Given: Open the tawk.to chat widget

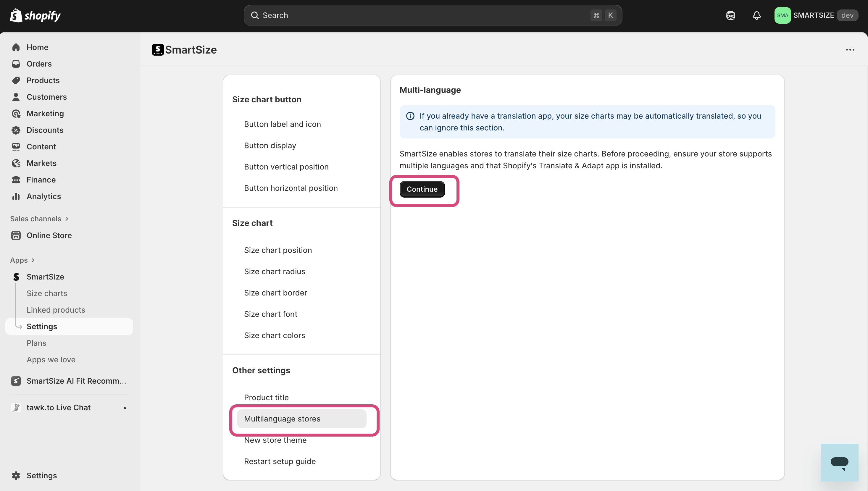Looking at the screenshot, I should pyautogui.click(x=839, y=462).
